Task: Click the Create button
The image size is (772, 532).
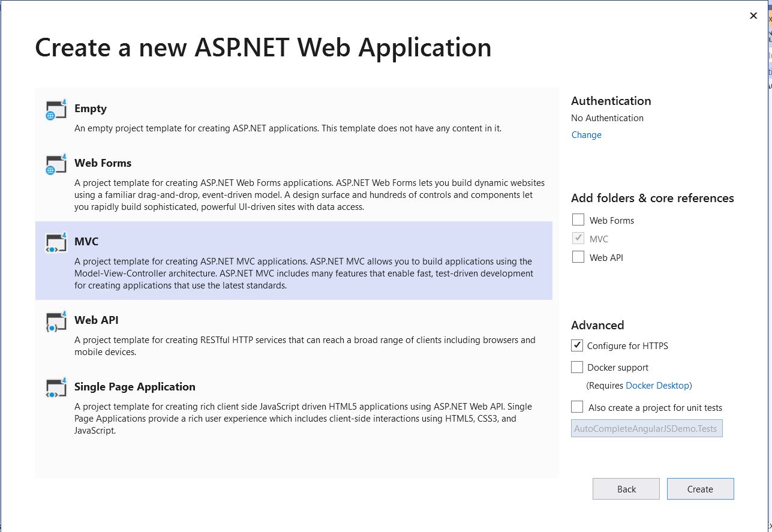Action: [700, 489]
